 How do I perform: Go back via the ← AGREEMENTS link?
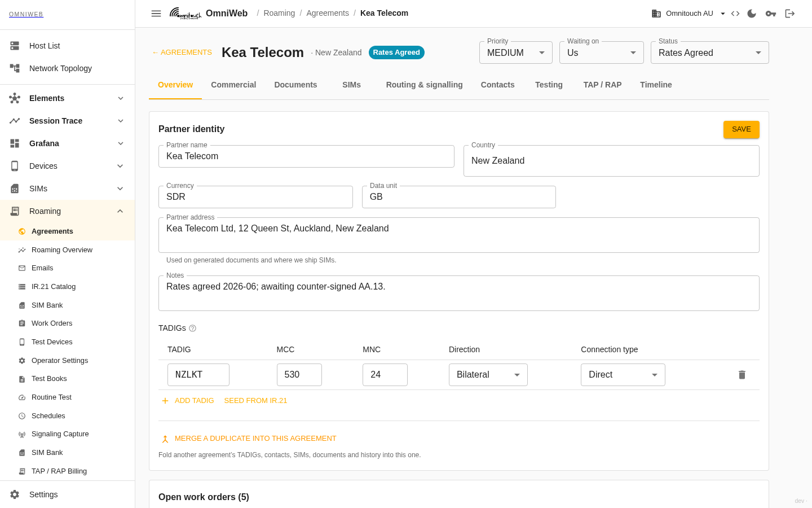point(182,52)
